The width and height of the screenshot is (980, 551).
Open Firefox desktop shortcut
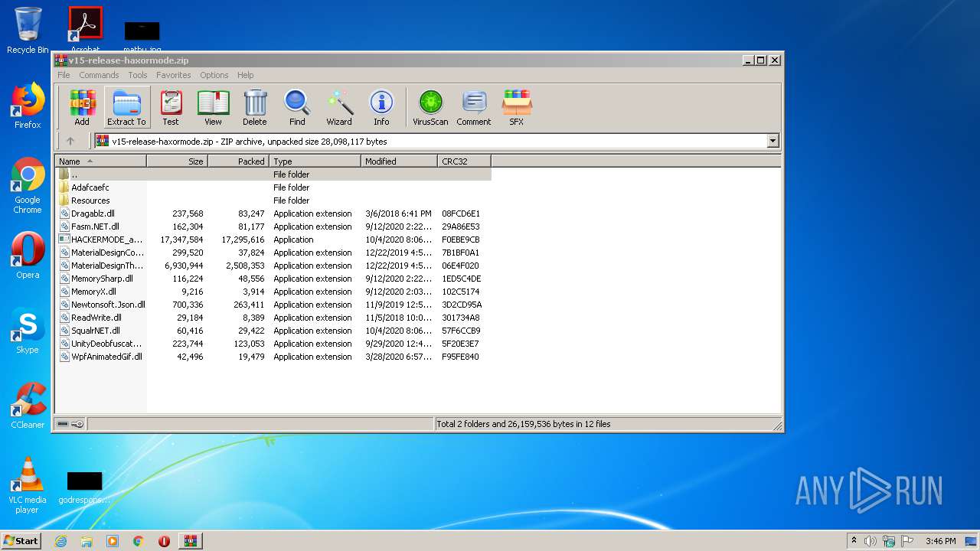pyautogui.click(x=28, y=106)
